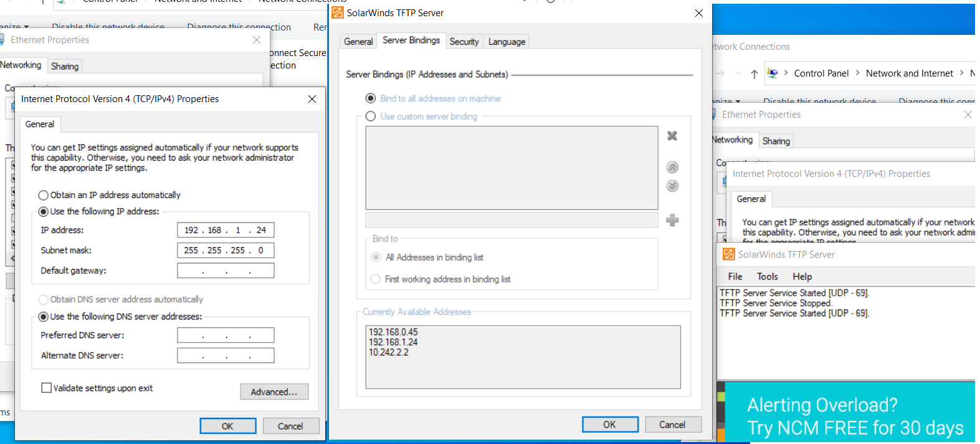Click the Diagnose this connection toolbar item
Viewport: 980px width, 444px height.
239,27
